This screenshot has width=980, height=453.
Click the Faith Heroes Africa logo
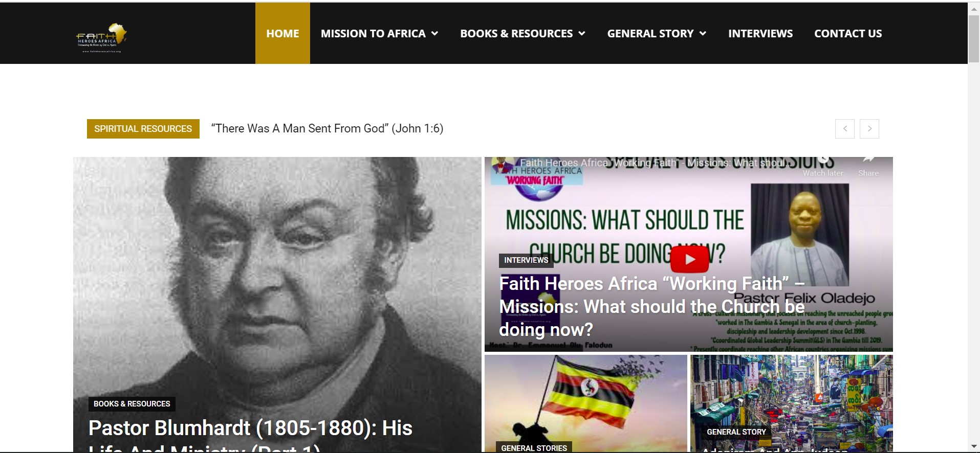101,38
